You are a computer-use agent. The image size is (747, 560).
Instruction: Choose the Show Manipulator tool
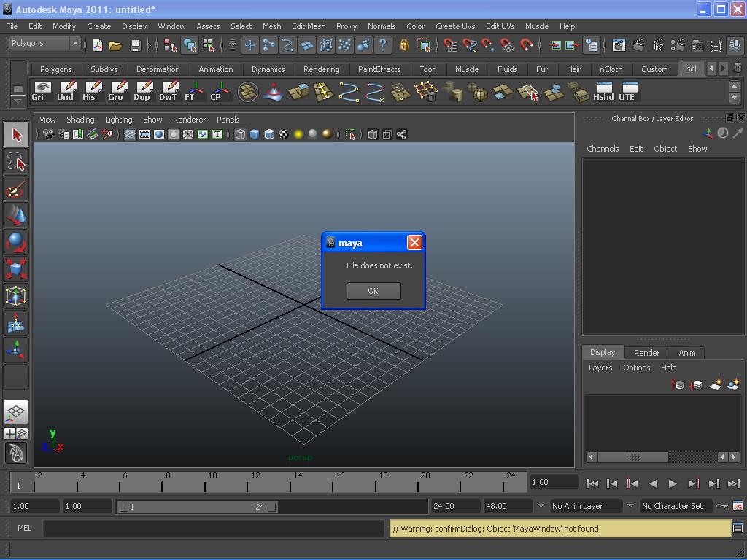click(16, 349)
